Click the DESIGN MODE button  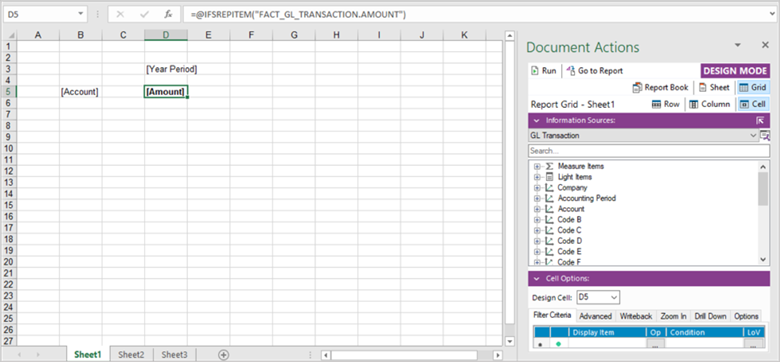tap(735, 71)
